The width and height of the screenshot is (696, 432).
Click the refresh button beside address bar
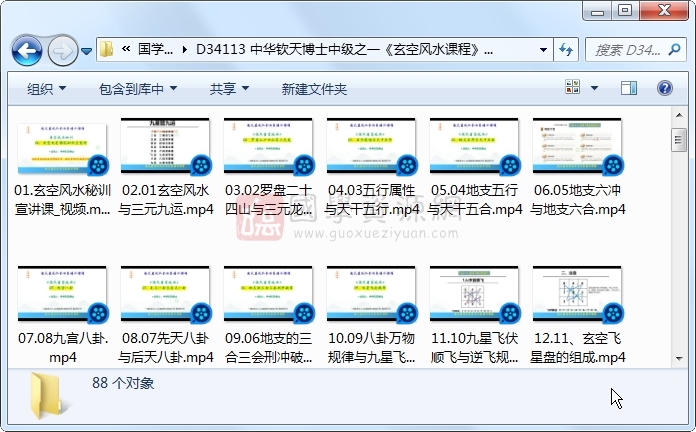[566, 49]
